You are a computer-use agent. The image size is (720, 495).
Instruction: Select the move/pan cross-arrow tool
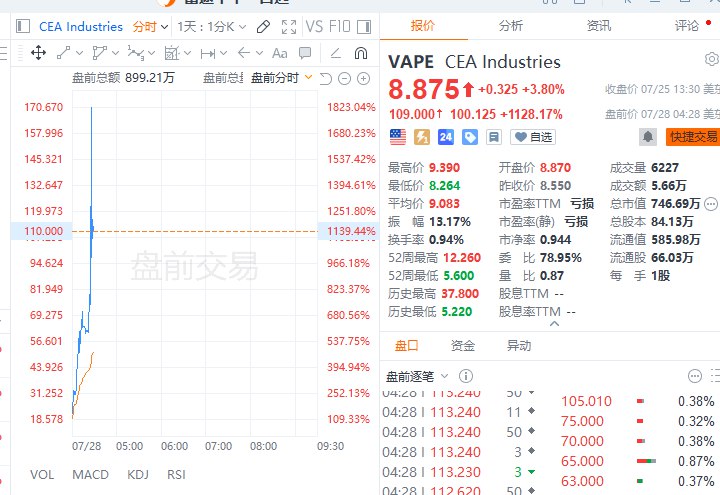tap(39, 53)
